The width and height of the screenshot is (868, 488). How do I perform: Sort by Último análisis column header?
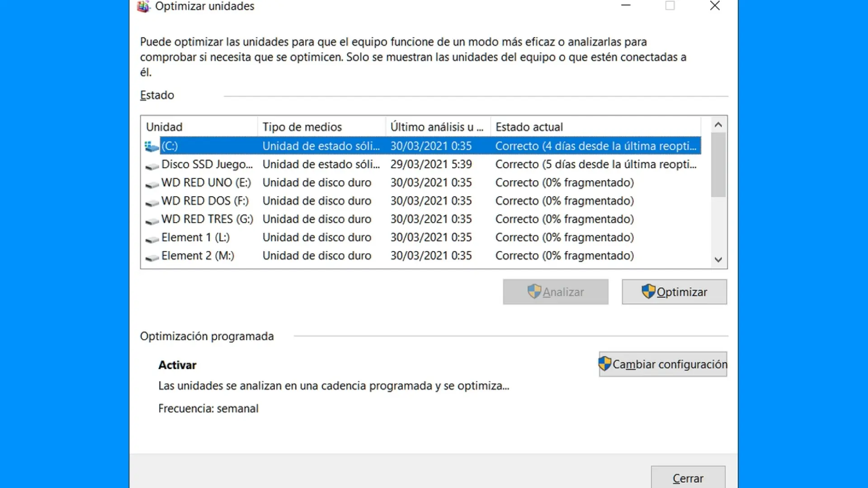pos(437,127)
